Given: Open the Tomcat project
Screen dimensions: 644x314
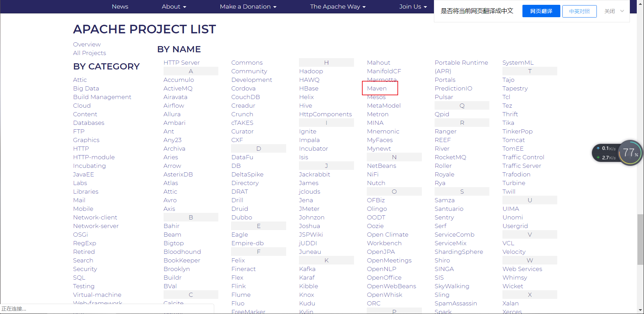Looking at the screenshot, I should click(x=513, y=140).
